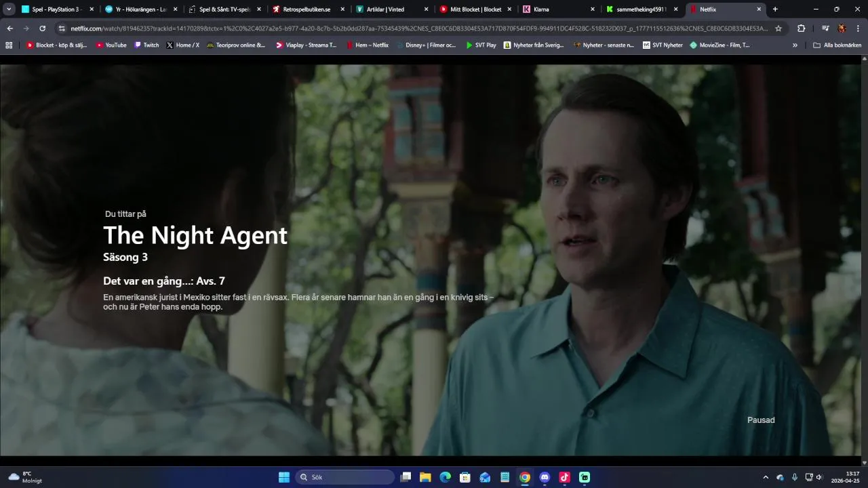Image resolution: width=868 pixels, height=488 pixels.
Task: Reload the Netflix page
Action: [43, 28]
